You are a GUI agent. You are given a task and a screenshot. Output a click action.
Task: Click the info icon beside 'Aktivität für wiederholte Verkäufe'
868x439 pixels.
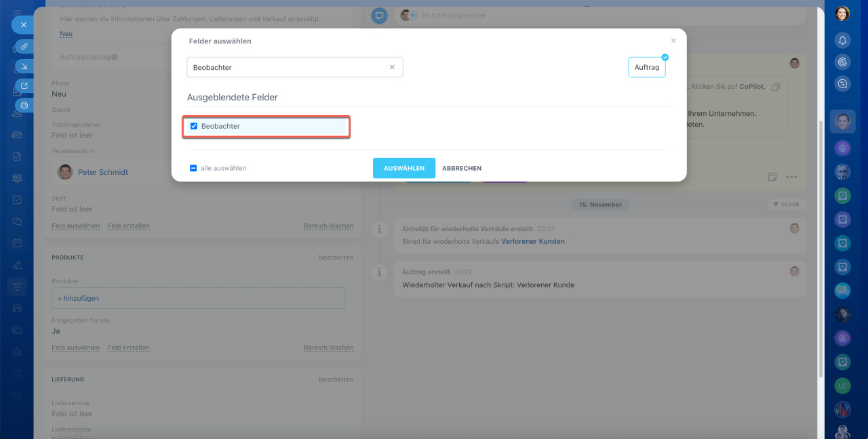tap(379, 229)
